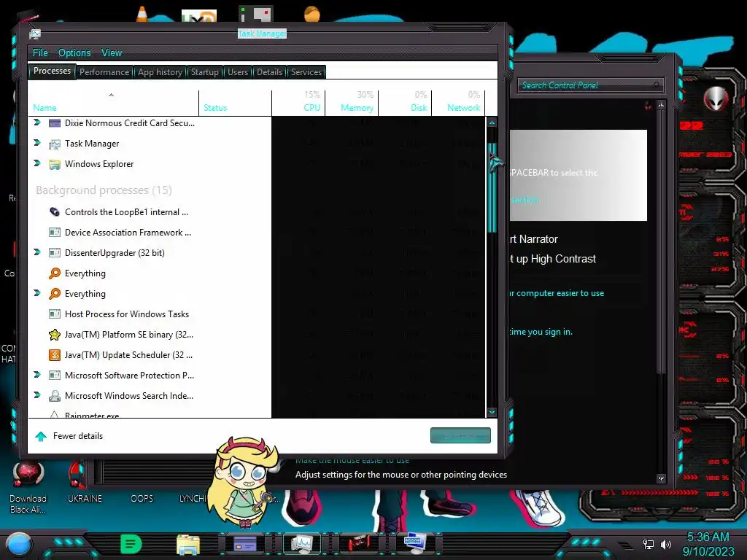Click Start Narrator link in Control Panel
Screen dimensions: 747x560
point(533,239)
